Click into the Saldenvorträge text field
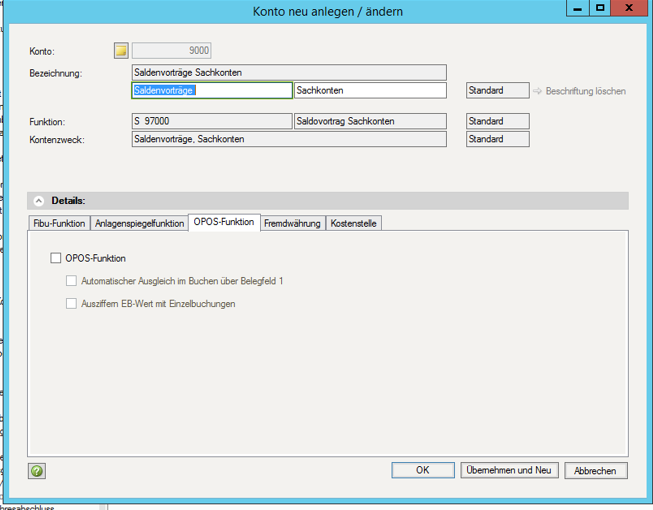 [212, 91]
